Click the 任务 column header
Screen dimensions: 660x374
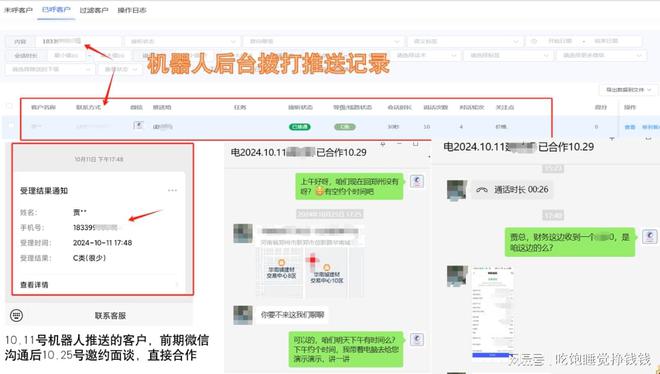point(240,107)
